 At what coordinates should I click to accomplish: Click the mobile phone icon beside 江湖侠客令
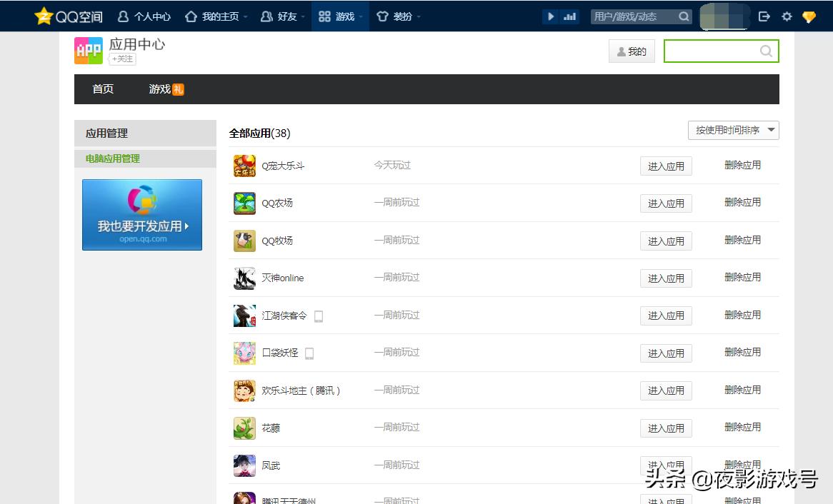click(318, 316)
